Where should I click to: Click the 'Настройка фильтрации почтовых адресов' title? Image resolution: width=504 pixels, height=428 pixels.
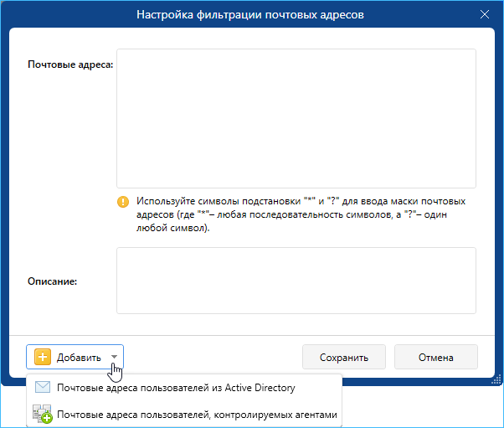[252, 14]
